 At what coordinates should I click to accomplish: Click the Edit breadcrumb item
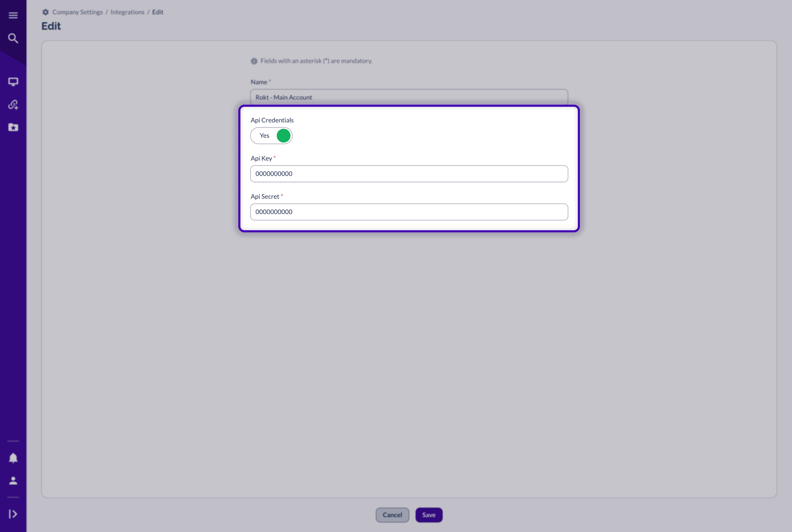[158, 12]
